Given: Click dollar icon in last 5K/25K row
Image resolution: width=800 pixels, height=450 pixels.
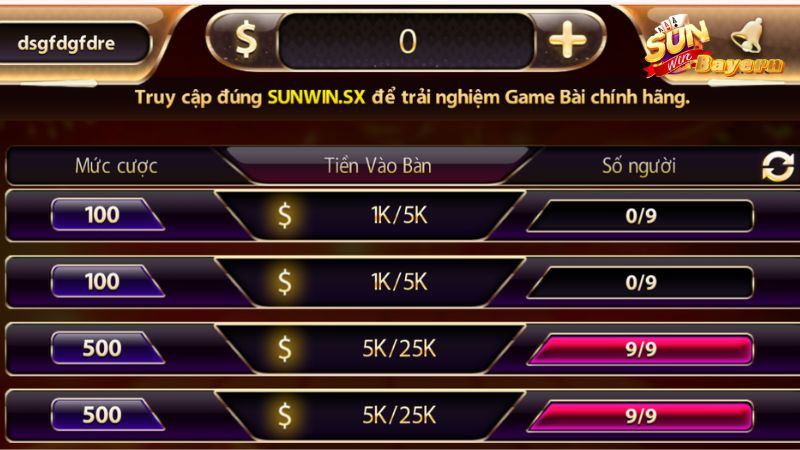Looking at the screenshot, I should tap(285, 415).
